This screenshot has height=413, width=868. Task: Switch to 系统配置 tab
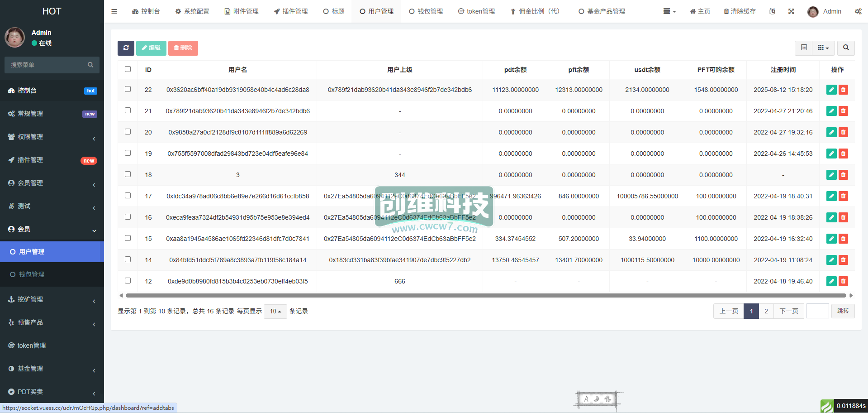(x=192, y=11)
